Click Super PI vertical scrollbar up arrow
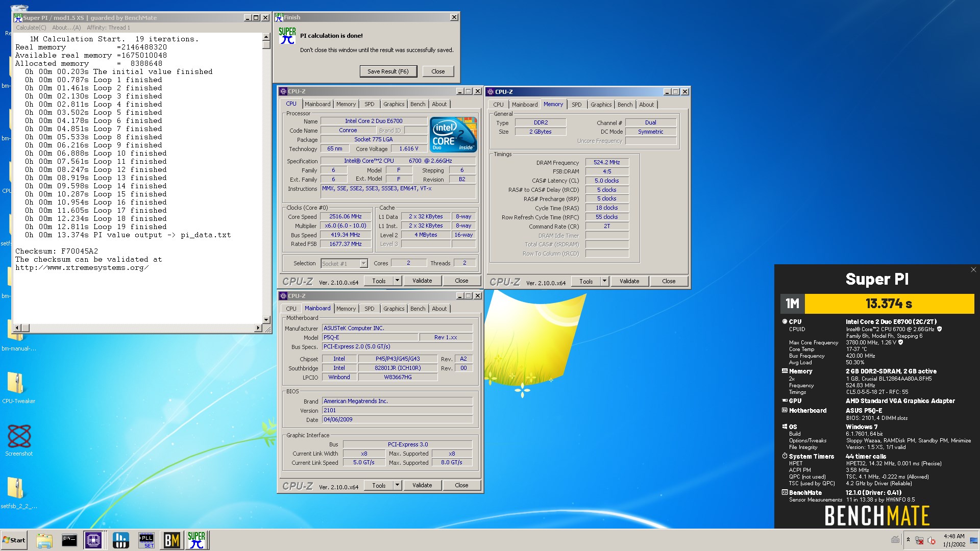This screenshot has width=980, height=551. (266, 37)
